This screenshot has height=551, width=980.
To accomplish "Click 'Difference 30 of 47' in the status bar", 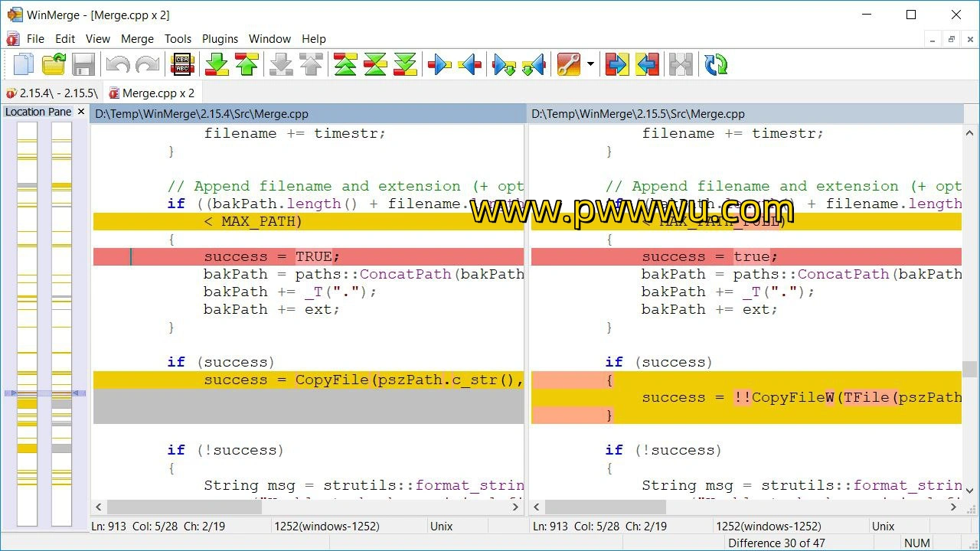I will click(776, 543).
